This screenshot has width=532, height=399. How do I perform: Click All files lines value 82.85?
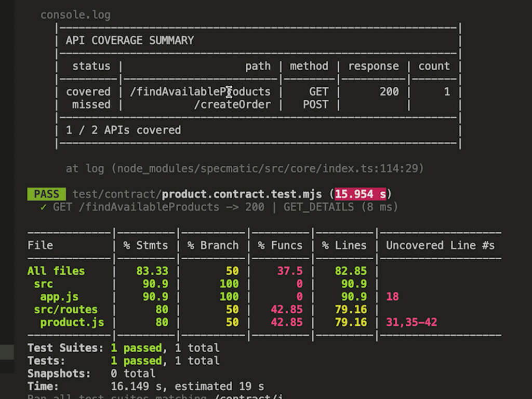click(x=351, y=271)
